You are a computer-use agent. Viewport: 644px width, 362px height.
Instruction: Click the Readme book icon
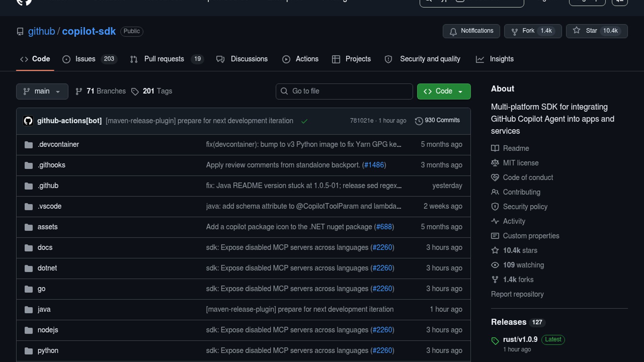[495, 148]
